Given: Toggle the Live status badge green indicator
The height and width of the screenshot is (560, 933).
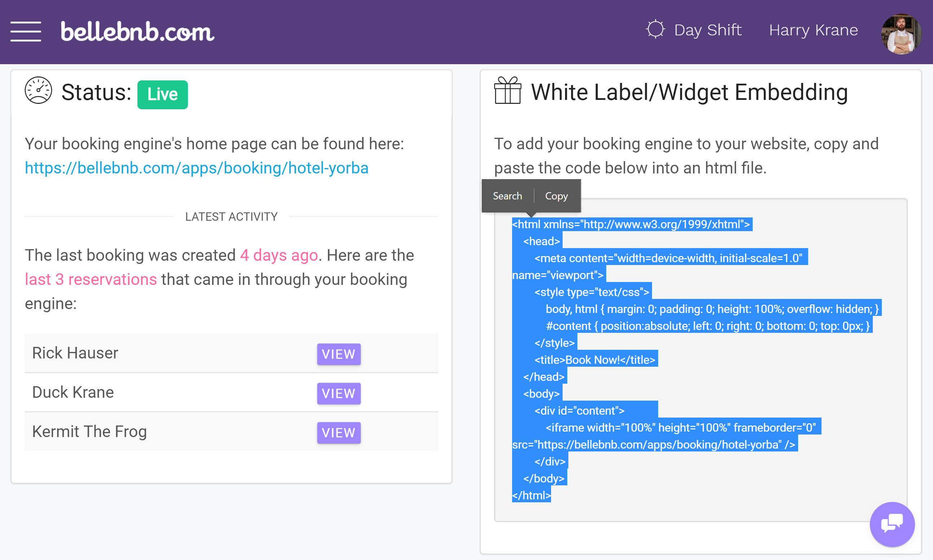Looking at the screenshot, I should pos(161,94).
